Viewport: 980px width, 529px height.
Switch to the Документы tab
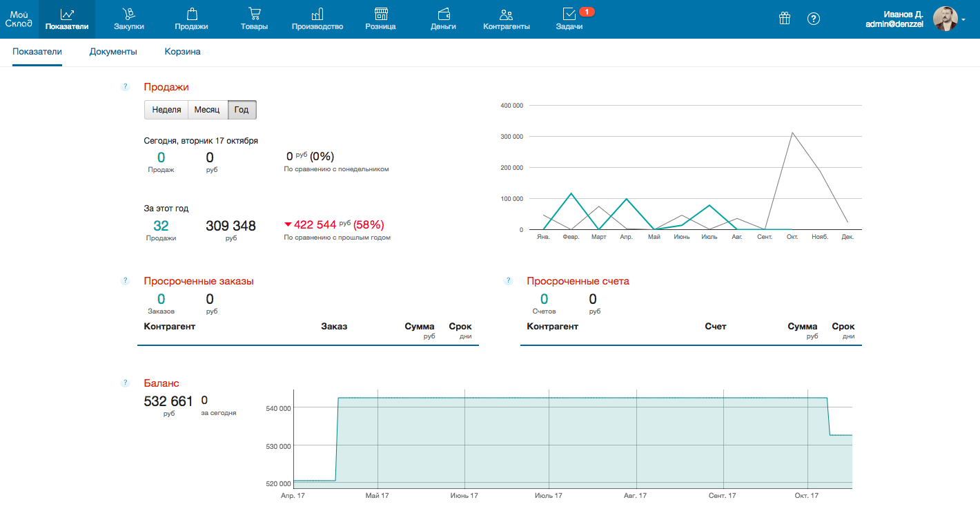[x=113, y=52]
